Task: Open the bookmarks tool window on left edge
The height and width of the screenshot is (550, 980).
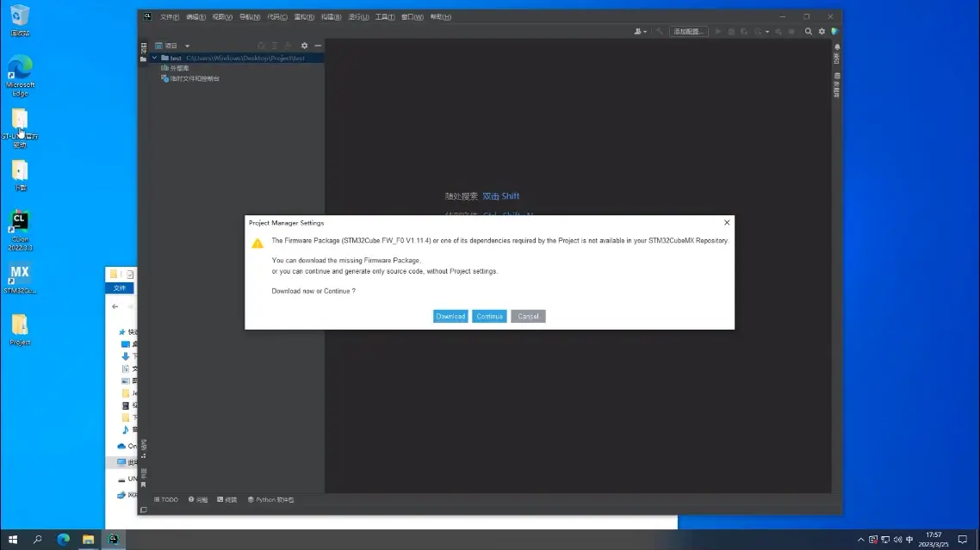Action: [144, 477]
